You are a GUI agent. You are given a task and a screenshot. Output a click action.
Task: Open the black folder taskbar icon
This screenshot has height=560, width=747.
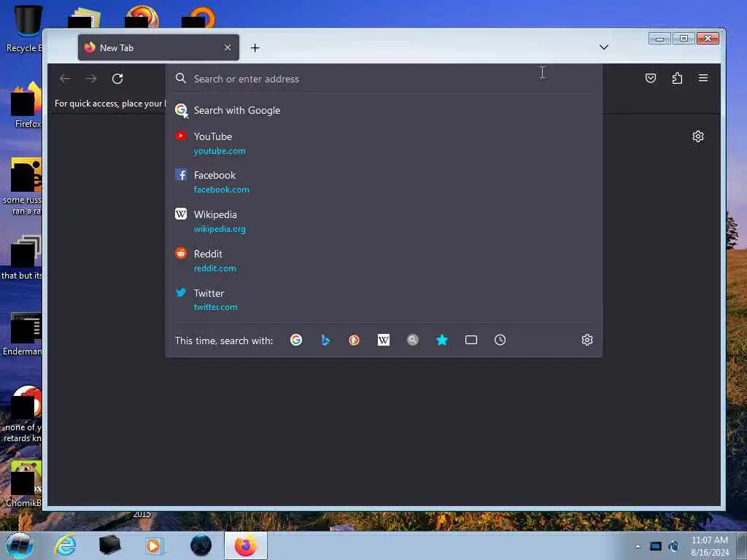(109, 545)
